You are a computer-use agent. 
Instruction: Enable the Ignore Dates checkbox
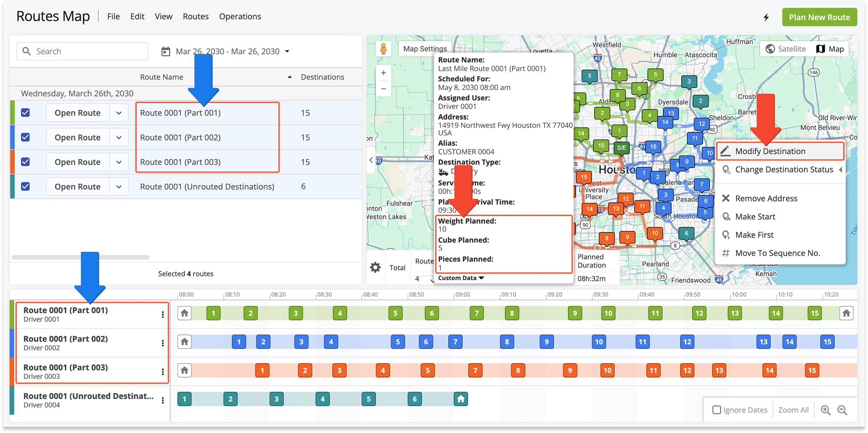tap(717, 409)
